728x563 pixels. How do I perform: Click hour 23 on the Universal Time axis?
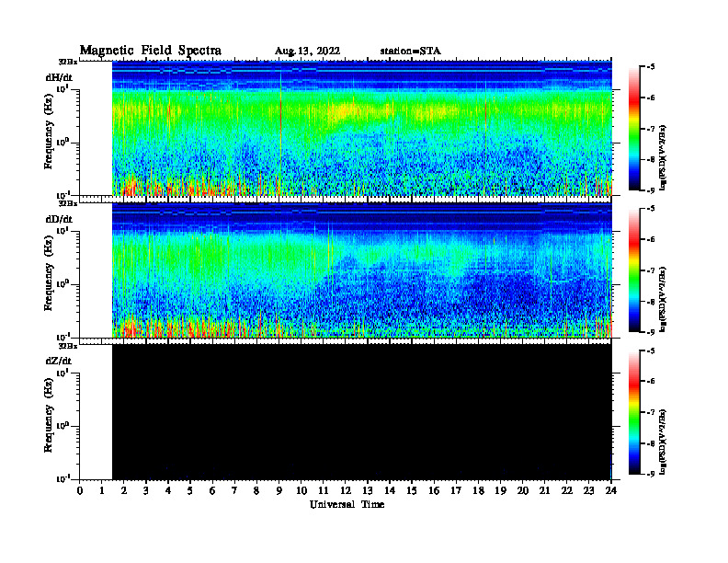click(589, 490)
